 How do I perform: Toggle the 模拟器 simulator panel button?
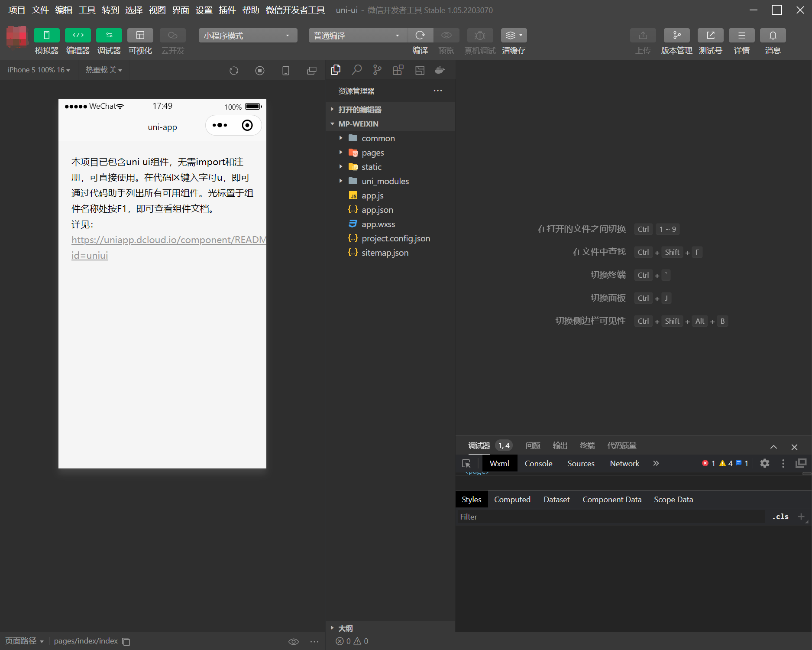tap(46, 35)
